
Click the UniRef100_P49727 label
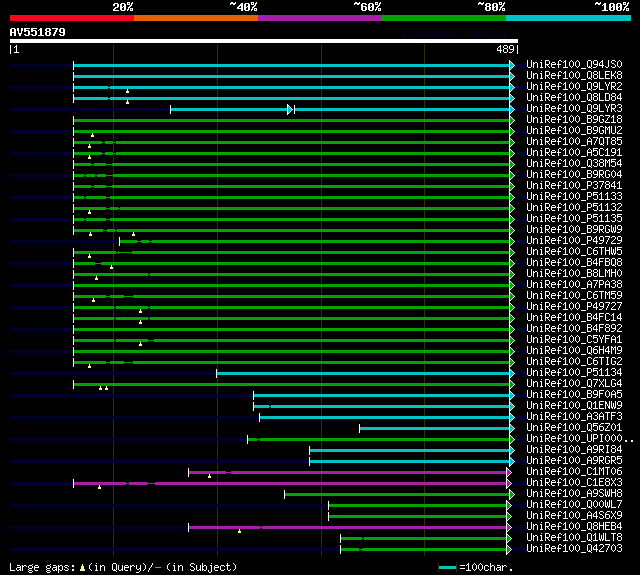point(574,307)
